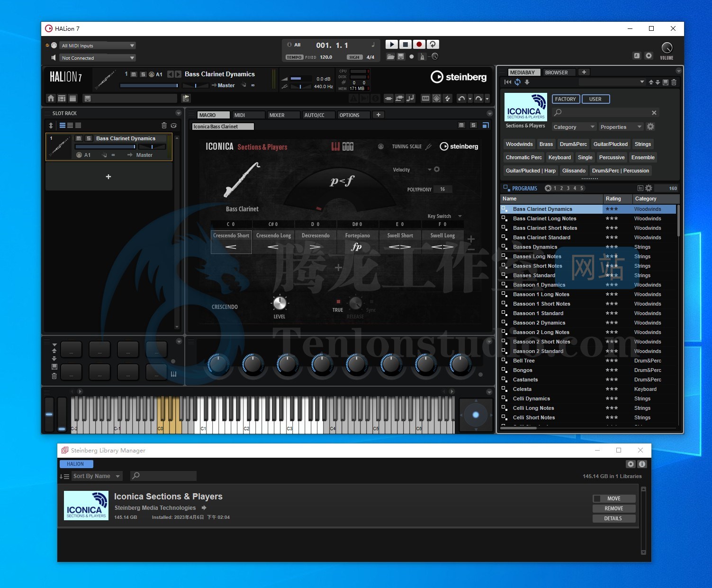
Task: Stop playback with the Stop transport button
Action: coord(405,44)
